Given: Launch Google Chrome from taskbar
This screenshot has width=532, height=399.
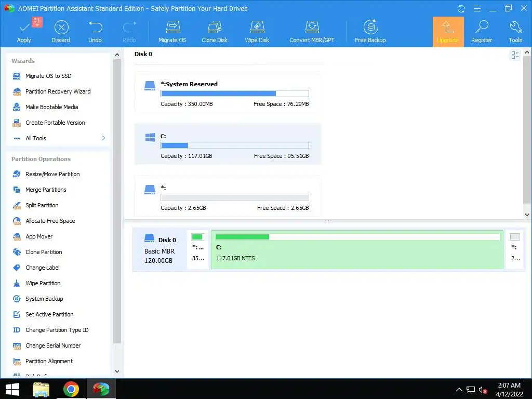Looking at the screenshot, I should pos(71,389).
